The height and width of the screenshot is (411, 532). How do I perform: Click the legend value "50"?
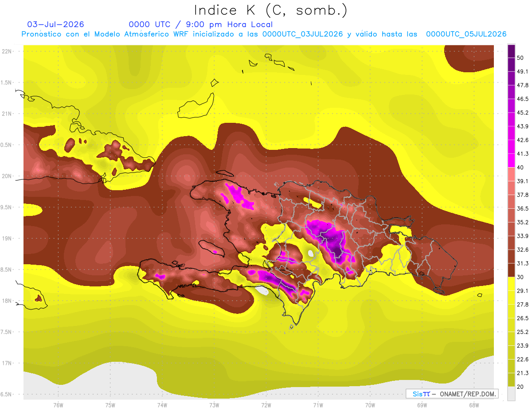pos(520,58)
